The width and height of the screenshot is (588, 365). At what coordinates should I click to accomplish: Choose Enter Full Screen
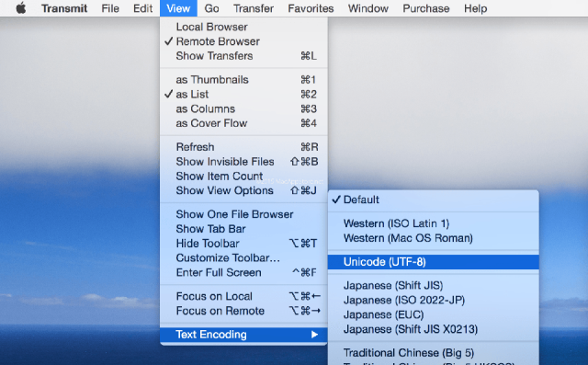243,272
